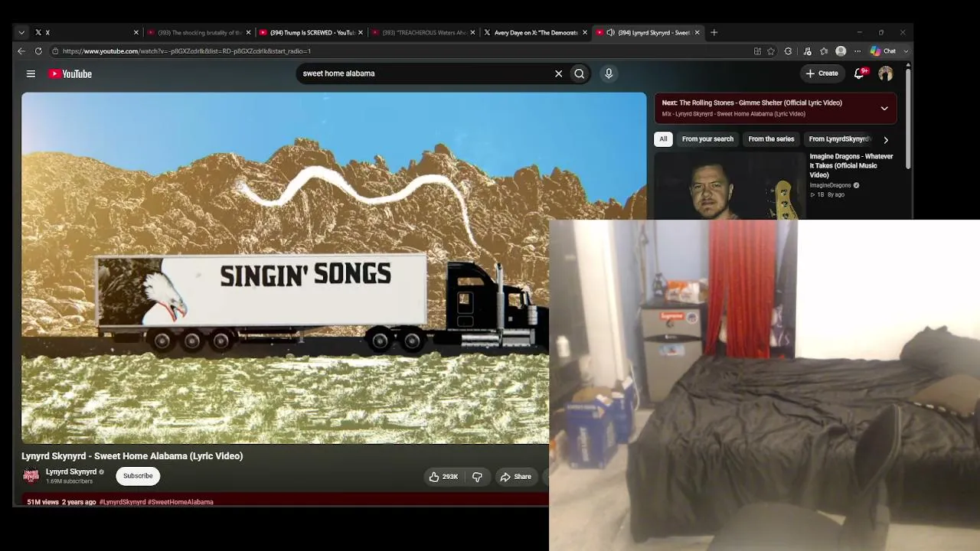Go to the YouTube home logo
This screenshot has width=980, height=551.
(70, 73)
